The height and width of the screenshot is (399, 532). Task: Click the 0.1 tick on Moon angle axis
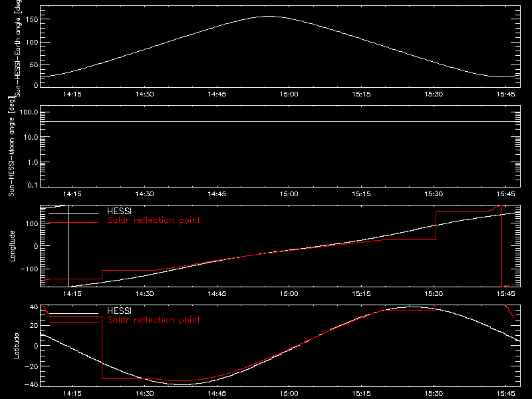[33, 185]
